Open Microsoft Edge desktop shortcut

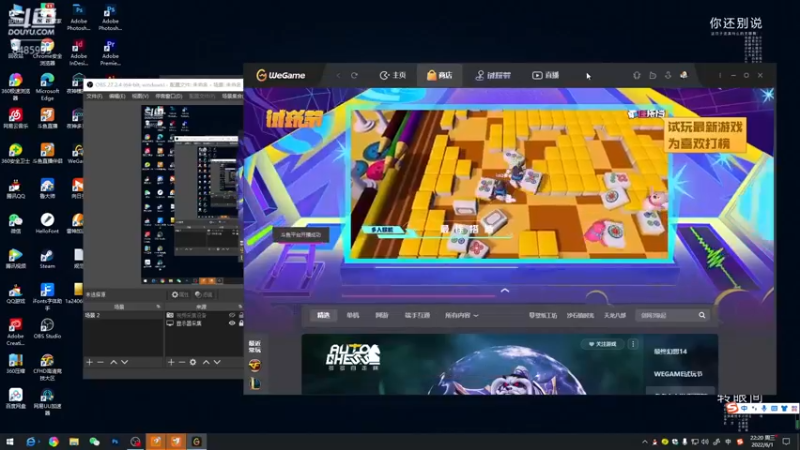pos(47,87)
